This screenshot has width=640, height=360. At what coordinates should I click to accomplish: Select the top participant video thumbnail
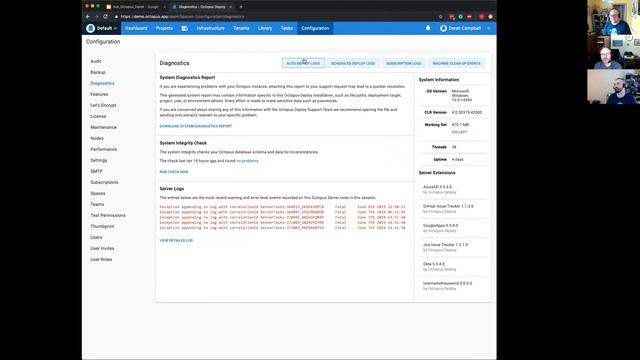613,17
